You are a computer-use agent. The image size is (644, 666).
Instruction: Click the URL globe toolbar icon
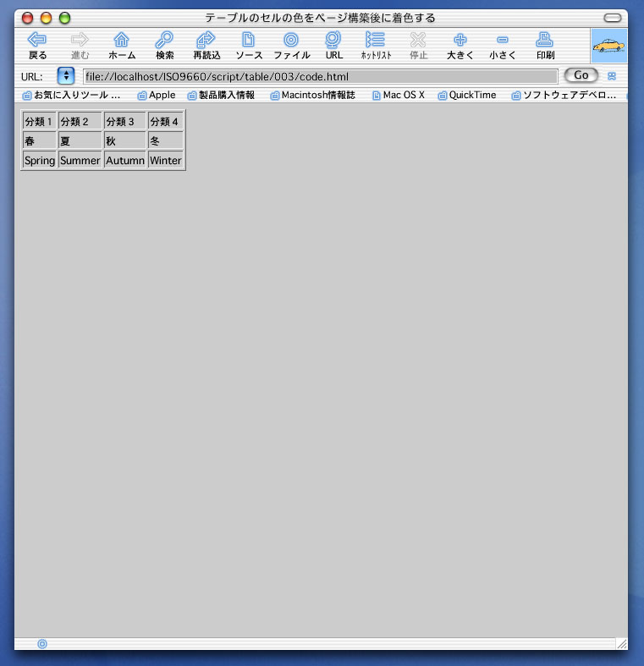tap(333, 40)
